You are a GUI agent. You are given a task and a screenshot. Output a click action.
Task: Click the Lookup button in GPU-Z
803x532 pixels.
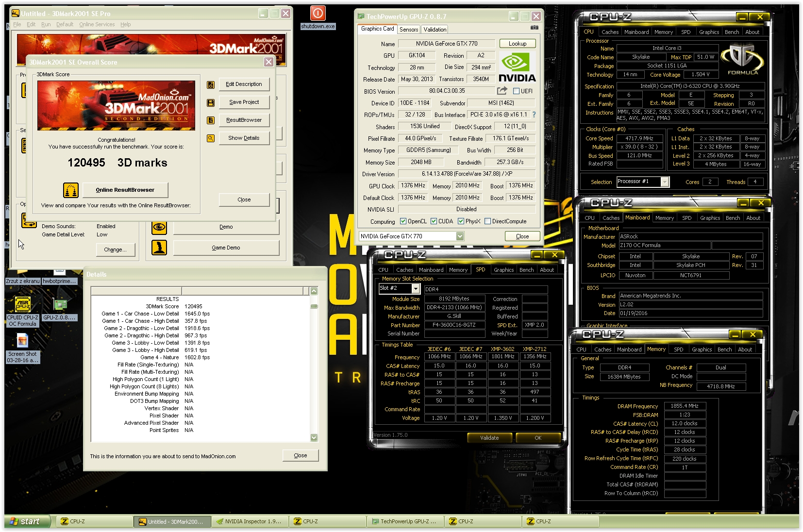(517, 44)
